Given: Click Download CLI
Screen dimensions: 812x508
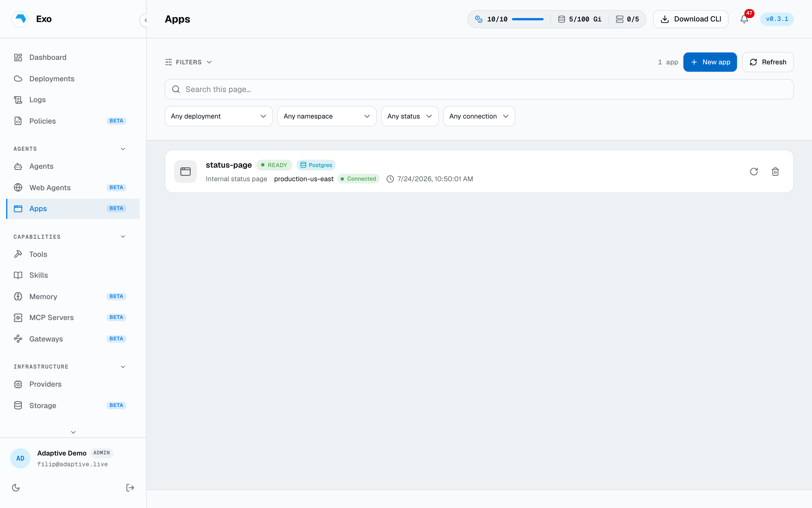Looking at the screenshot, I should pyautogui.click(x=690, y=19).
